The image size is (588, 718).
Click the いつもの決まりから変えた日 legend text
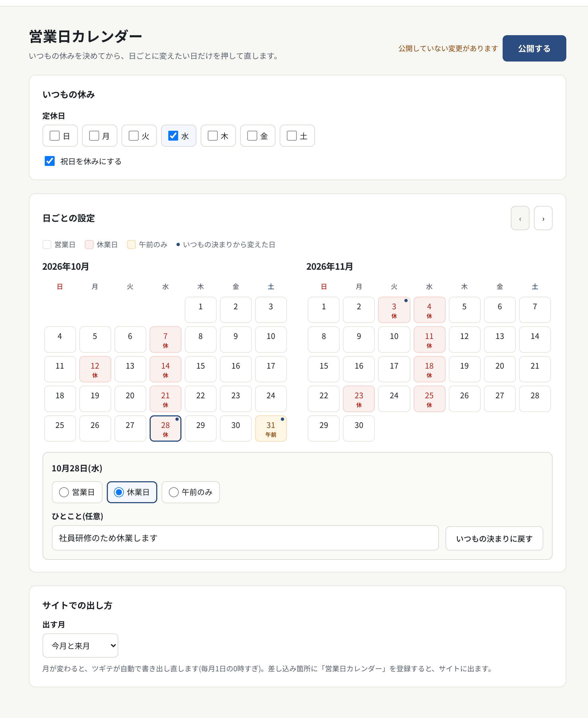point(229,245)
